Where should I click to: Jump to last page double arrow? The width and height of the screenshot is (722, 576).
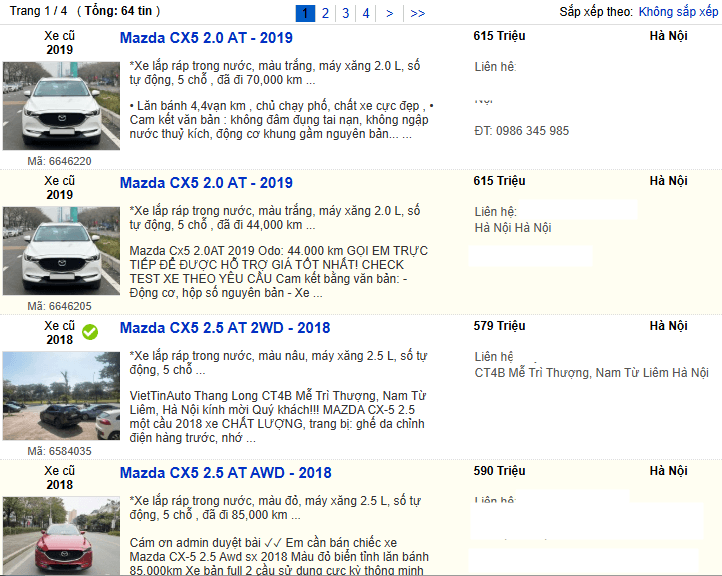pyautogui.click(x=417, y=13)
